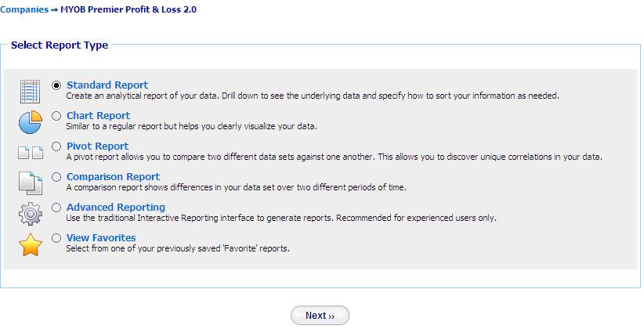Click the Standard Report title link
The image size is (644, 329).
click(107, 85)
